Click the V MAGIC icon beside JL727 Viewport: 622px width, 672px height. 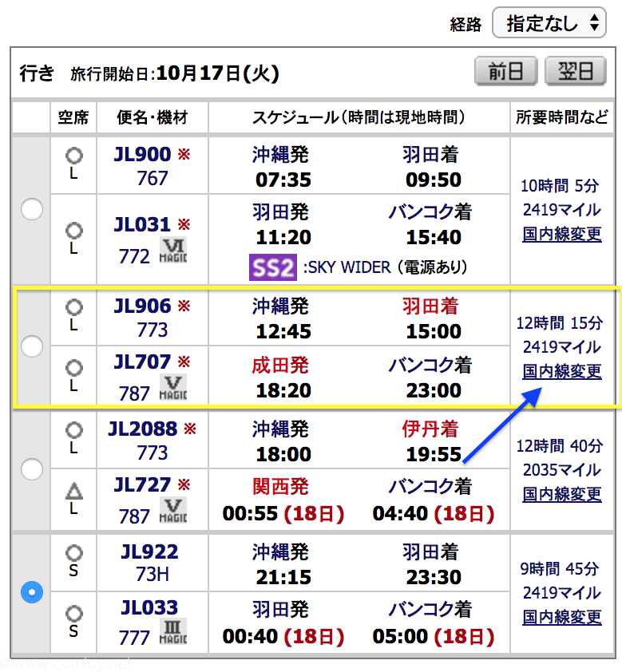[x=173, y=511]
